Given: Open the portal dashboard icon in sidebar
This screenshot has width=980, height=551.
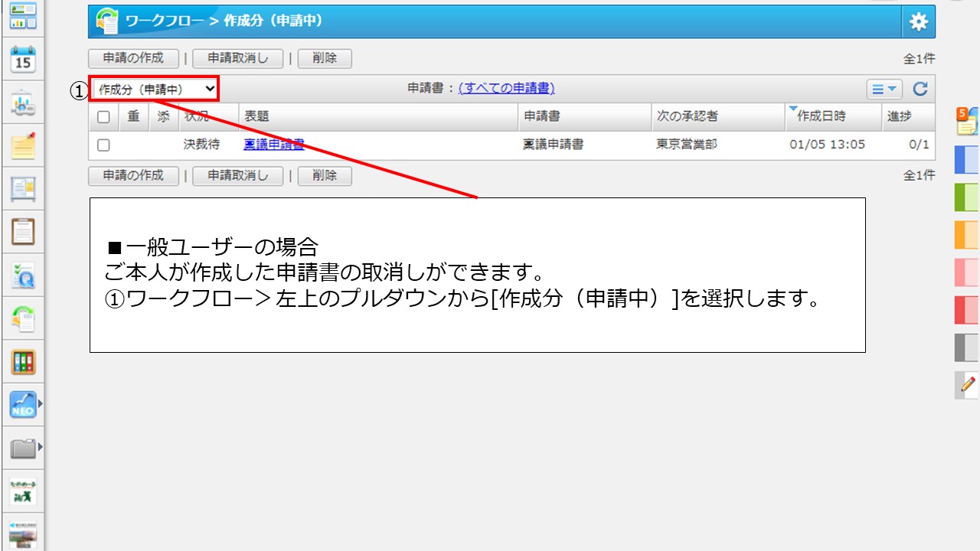Looking at the screenshot, I should point(23,15).
